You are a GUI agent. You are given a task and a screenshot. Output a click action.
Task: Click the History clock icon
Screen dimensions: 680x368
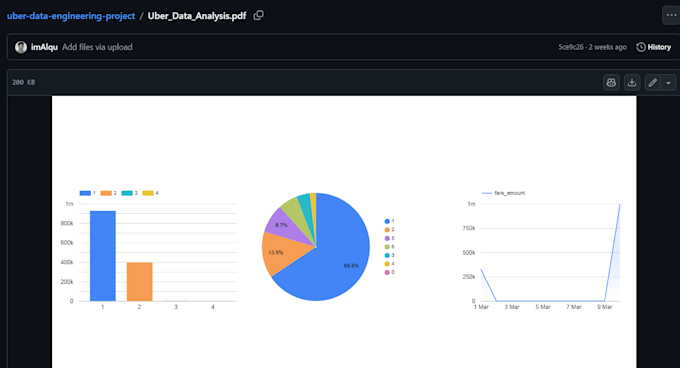641,47
